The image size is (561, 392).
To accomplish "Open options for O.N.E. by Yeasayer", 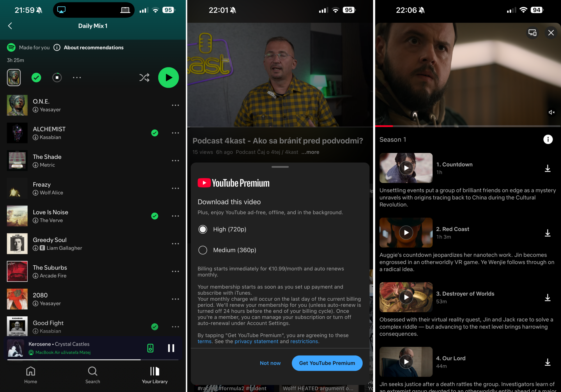I will tap(175, 105).
